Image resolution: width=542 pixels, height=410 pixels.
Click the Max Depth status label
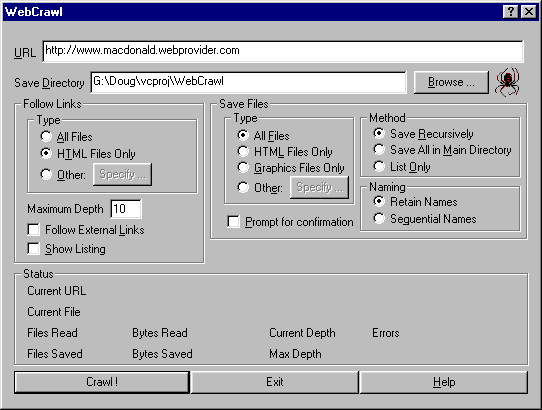tap(296, 354)
